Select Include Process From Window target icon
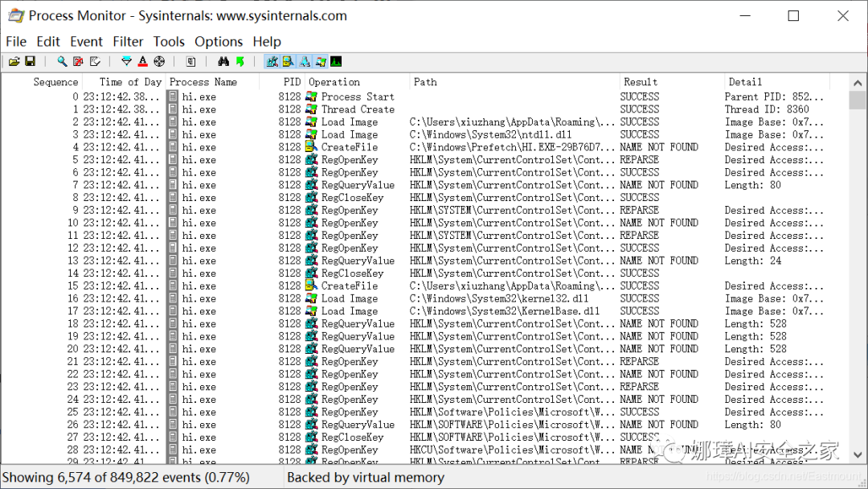 coord(159,61)
